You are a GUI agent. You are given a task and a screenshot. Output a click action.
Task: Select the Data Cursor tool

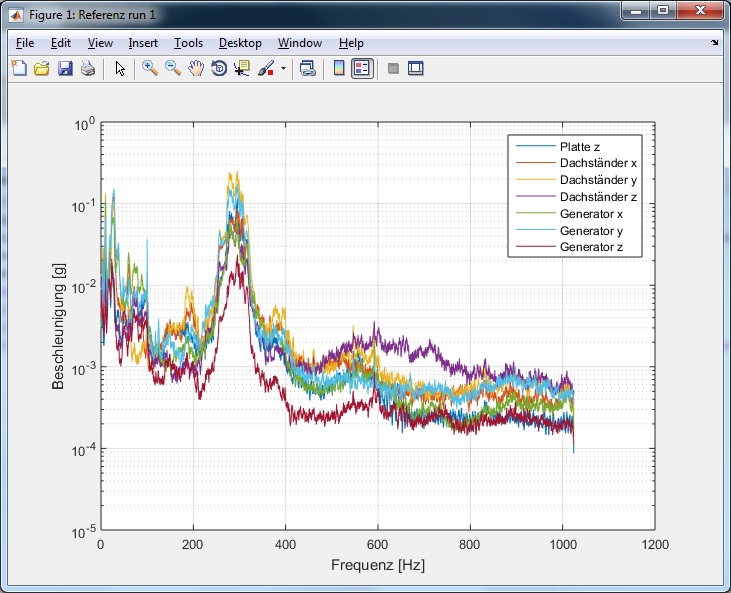[x=242, y=69]
